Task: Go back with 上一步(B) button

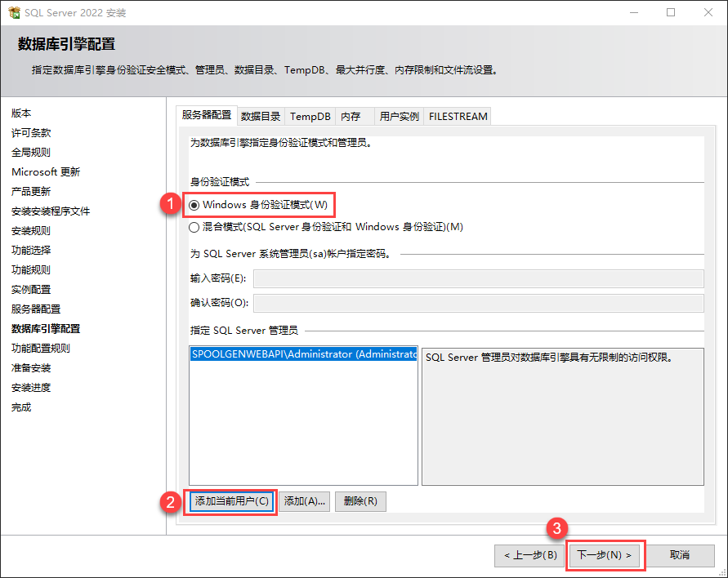Action: click(529, 555)
